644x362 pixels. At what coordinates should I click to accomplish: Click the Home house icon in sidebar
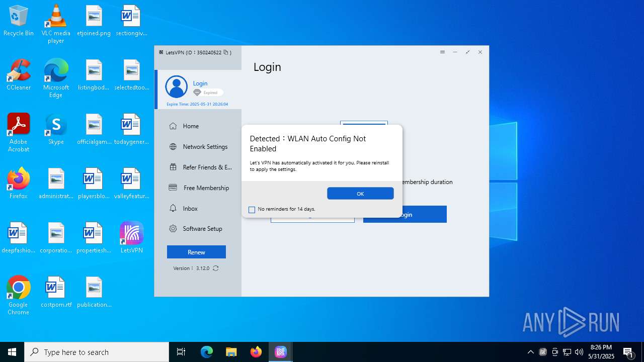click(173, 126)
